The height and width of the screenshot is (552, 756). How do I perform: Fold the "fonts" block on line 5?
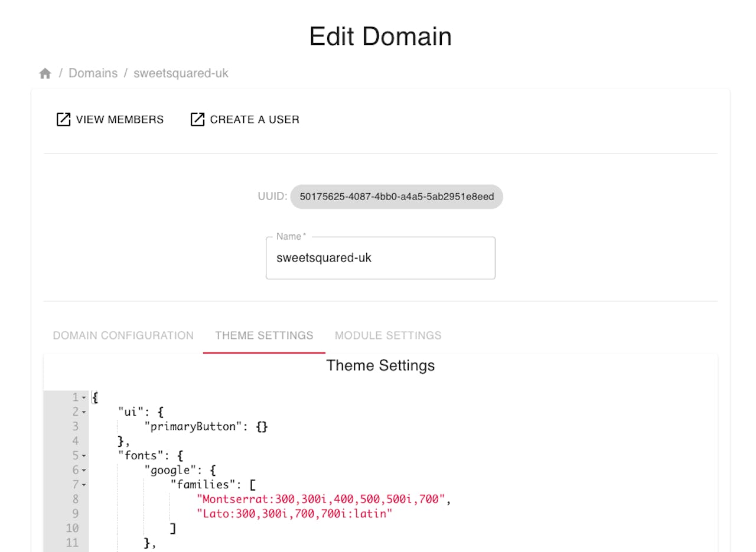tap(84, 456)
